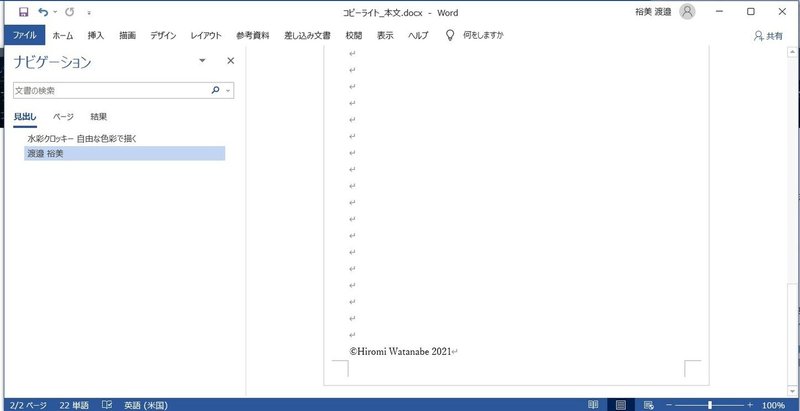Click the ©Hiromi Watanabe 2021 text line
The height and width of the screenshot is (411, 800).
pos(401,351)
